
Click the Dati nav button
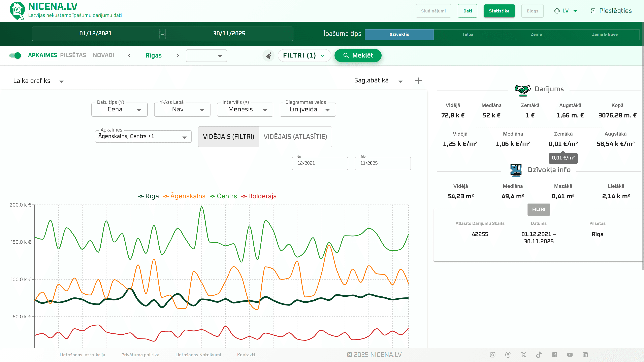point(467,11)
